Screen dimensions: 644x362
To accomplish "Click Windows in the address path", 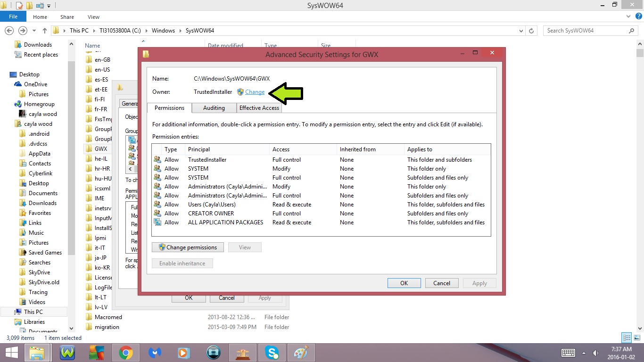I will point(163,31).
